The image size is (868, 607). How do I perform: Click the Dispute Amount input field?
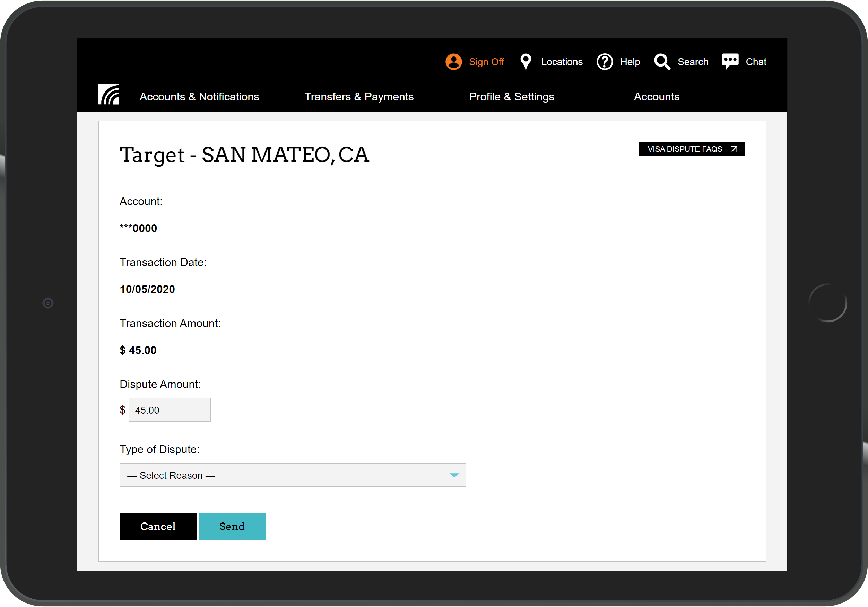(x=170, y=410)
